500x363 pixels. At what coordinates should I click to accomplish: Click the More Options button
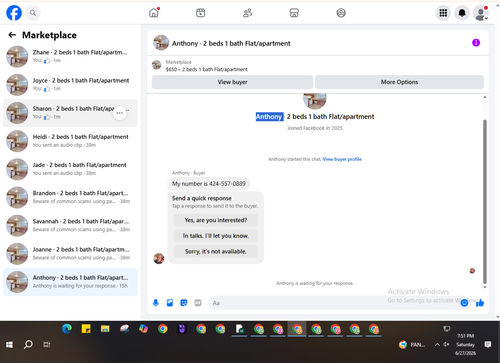(399, 82)
